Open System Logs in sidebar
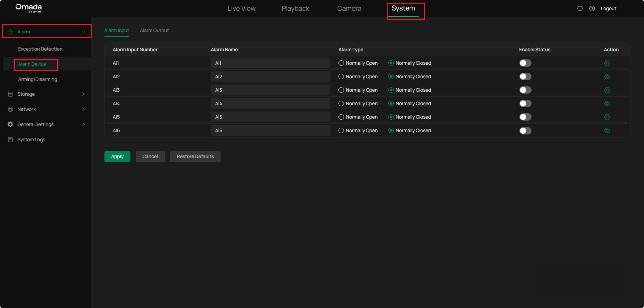 tap(31, 140)
